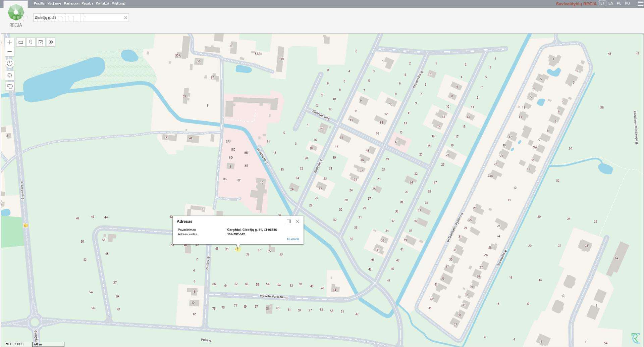Open the measure ruler tool
This screenshot has width=644, height=347.
pos(21,42)
